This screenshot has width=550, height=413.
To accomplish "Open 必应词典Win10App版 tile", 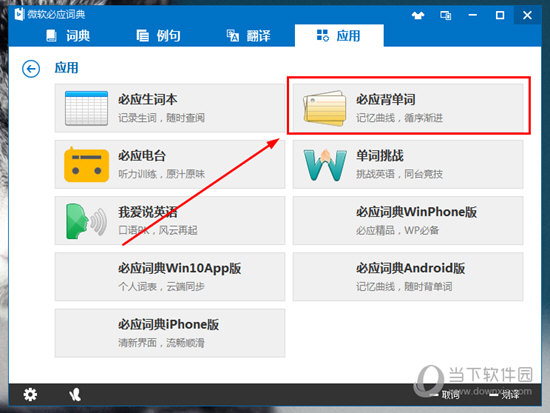I will coord(170,277).
